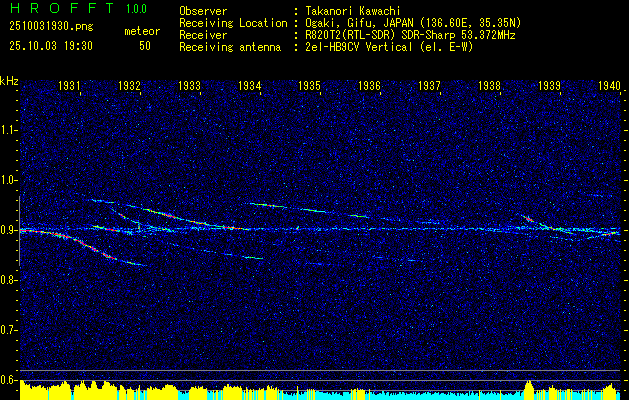
Task: Click the file name 2510031930.png
Action: pyautogui.click(x=51, y=26)
